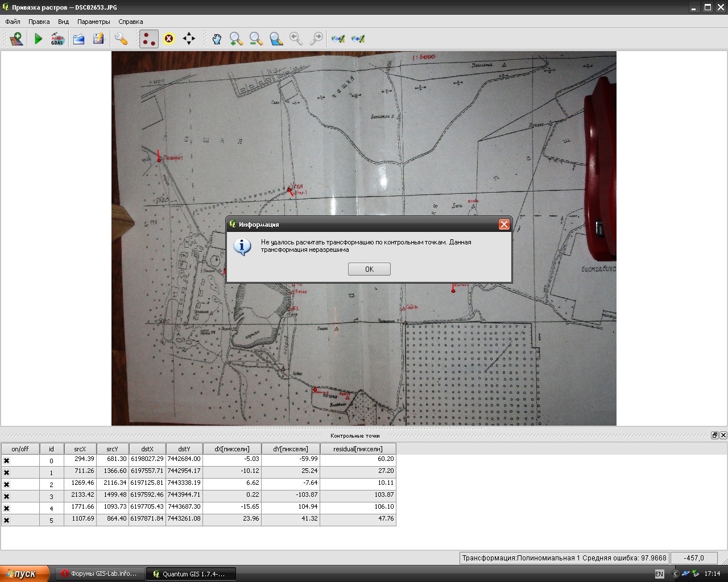This screenshot has height=582, width=728.
Task: Select the Add Point tool
Action: (148, 39)
